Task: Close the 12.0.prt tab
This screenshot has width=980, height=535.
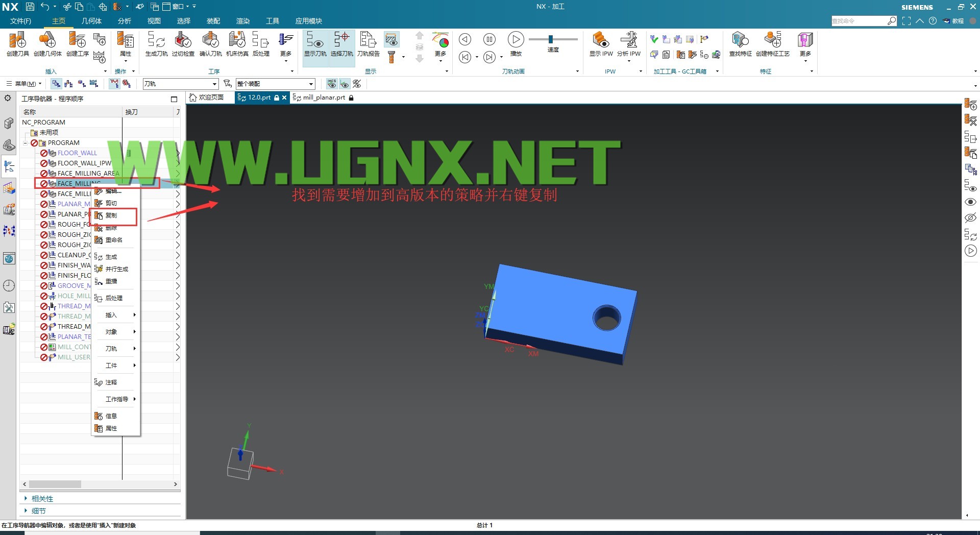Action: (284, 98)
